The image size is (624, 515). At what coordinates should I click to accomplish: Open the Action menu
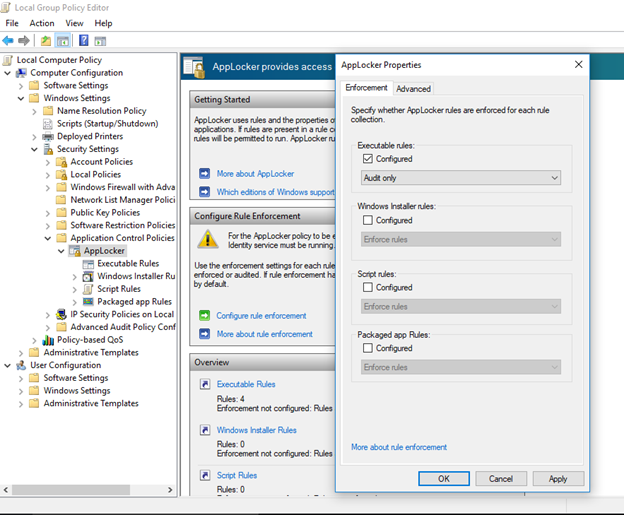42,23
